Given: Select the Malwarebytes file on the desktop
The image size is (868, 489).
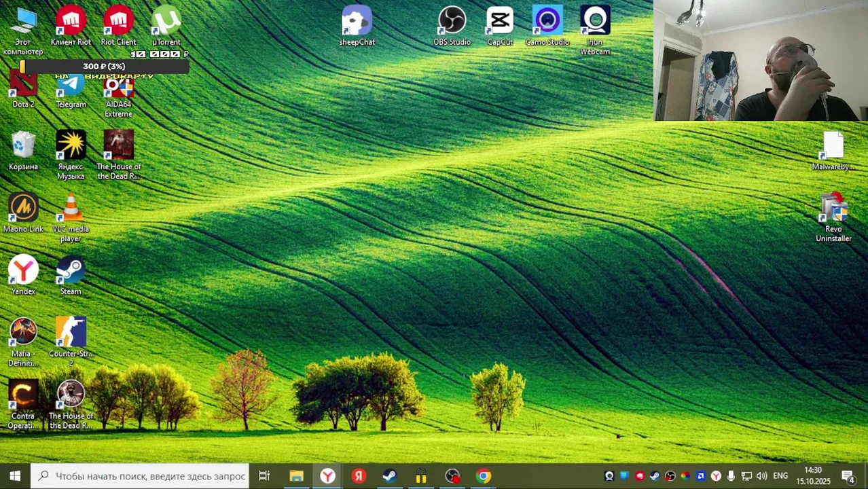Looking at the screenshot, I should point(833,151).
